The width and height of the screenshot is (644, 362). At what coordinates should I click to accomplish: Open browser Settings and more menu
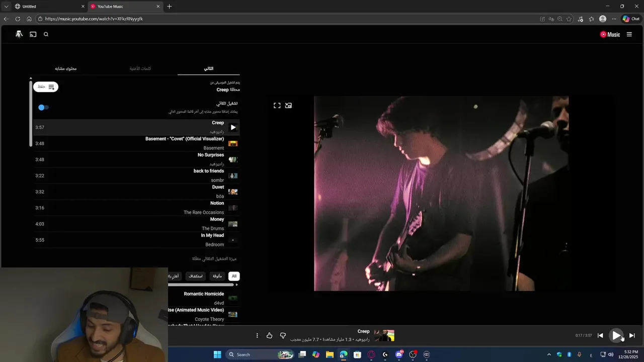614,19
